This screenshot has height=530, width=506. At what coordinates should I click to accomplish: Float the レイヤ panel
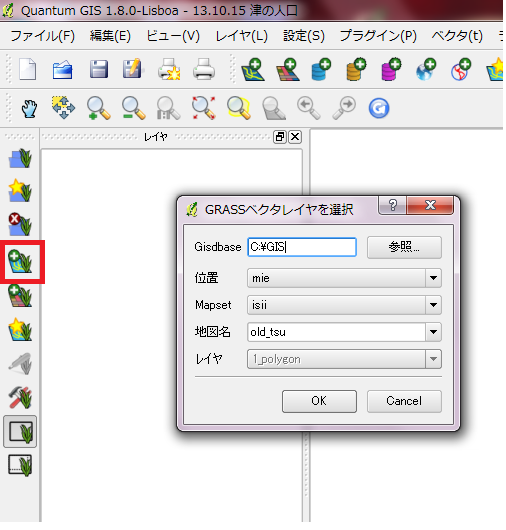point(280,137)
